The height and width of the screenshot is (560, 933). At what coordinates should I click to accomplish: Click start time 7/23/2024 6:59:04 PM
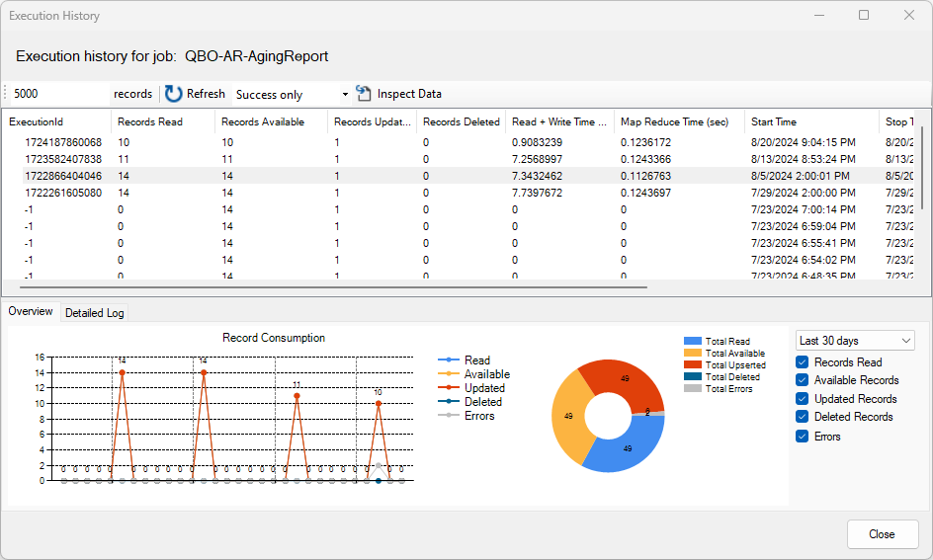point(803,226)
